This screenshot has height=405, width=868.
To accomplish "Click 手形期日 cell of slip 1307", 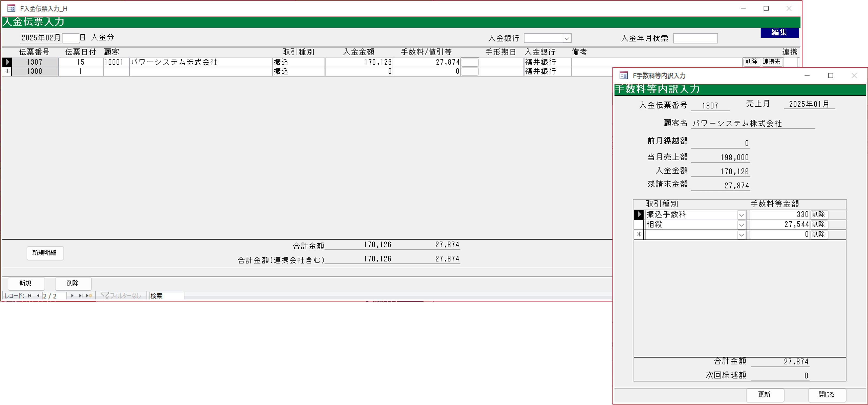I will click(501, 62).
